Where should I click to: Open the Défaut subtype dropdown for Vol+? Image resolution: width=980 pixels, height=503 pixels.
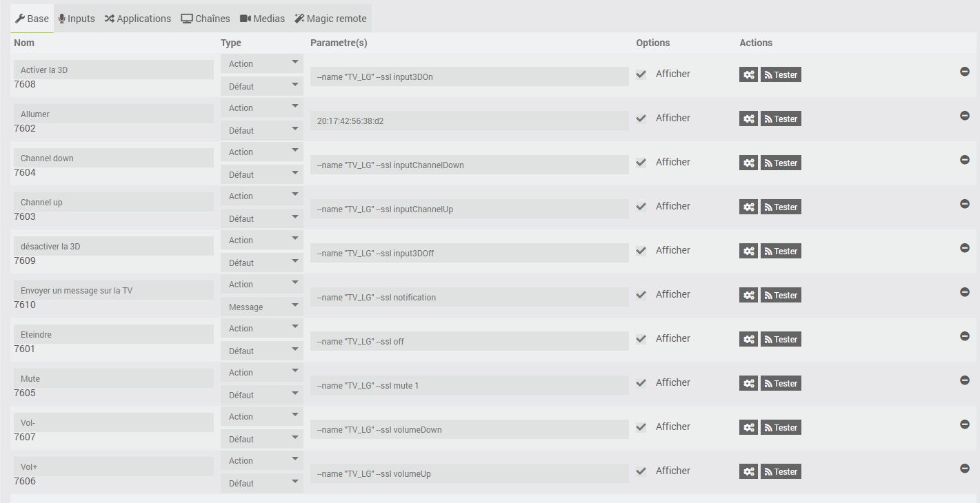click(x=262, y=484)
